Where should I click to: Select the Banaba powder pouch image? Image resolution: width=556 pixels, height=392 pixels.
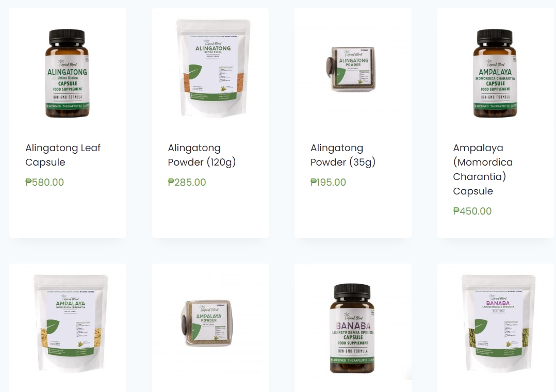(498, 323)
